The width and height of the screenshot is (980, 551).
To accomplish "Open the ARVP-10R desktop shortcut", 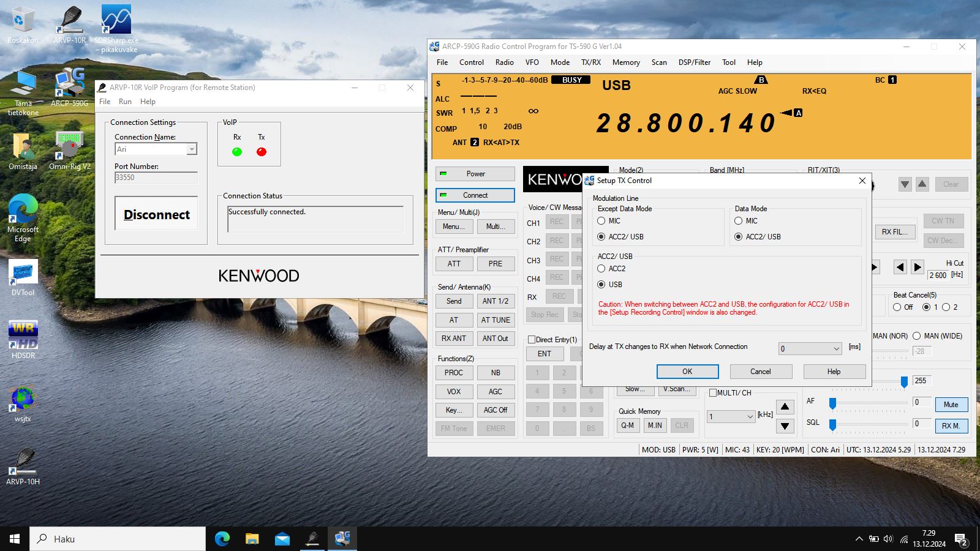I will [x=70, y=26].
